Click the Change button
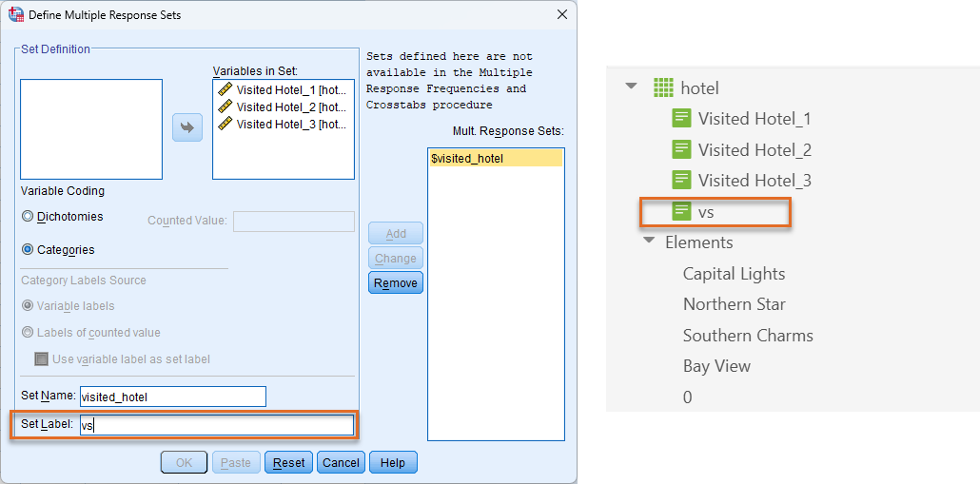Screen dimensions: 980x484 pos(396,258)
